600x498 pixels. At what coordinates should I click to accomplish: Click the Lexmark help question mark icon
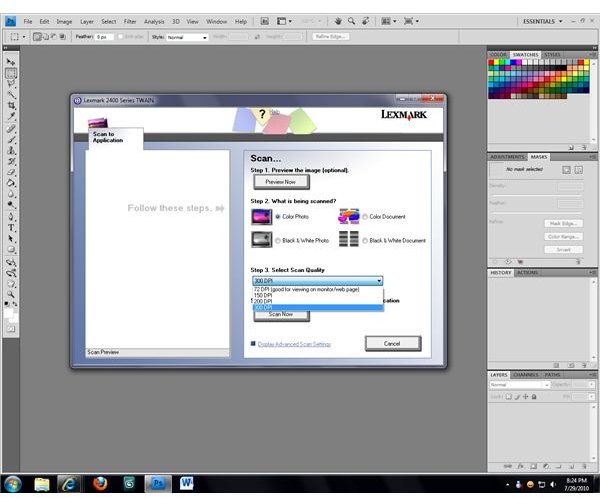262,114
